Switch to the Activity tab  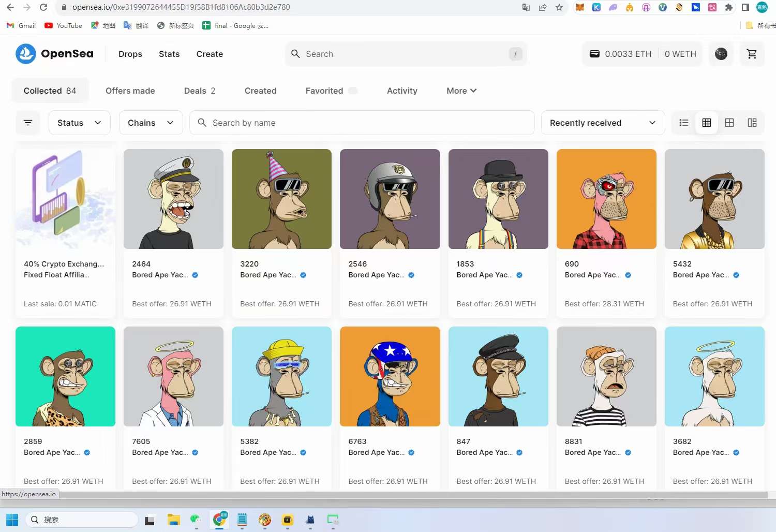click(x=402, y=91)
